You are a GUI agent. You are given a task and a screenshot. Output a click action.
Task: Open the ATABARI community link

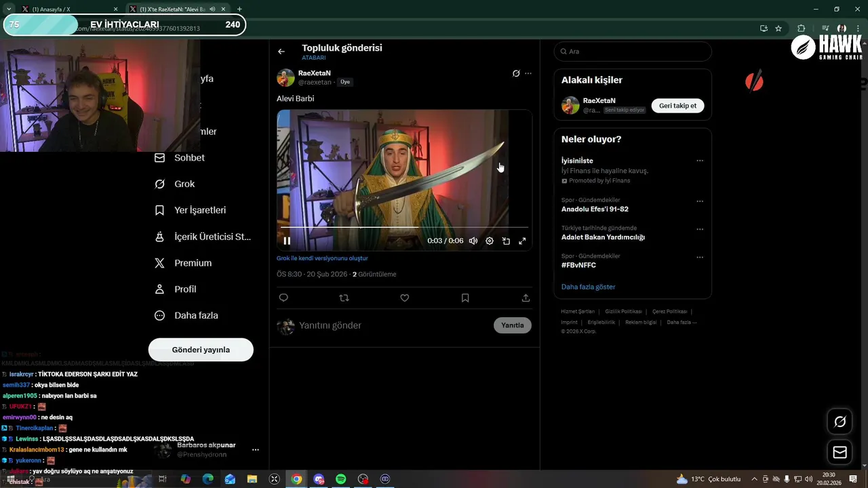pos(314,58)
